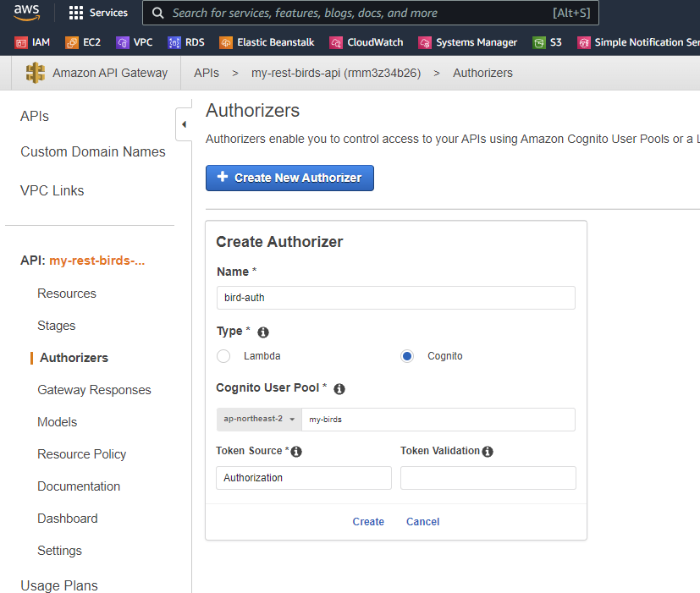Select Authorizers in the API menu
The width and height of the screenshot is (700, 593).
74,358
